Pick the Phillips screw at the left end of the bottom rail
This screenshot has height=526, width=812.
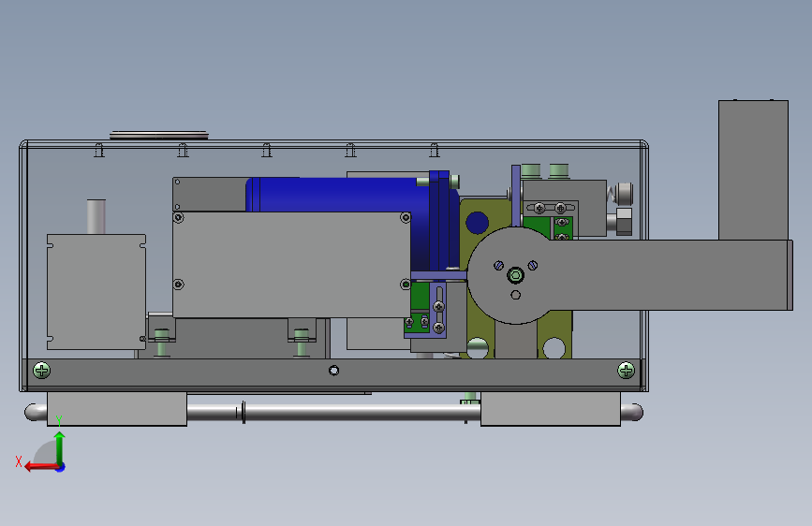pos(41,371)
